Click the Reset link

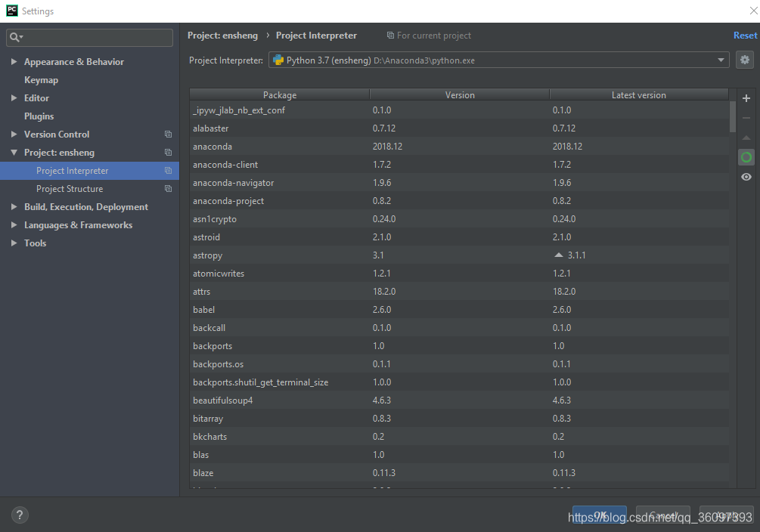tap(745, 36)
